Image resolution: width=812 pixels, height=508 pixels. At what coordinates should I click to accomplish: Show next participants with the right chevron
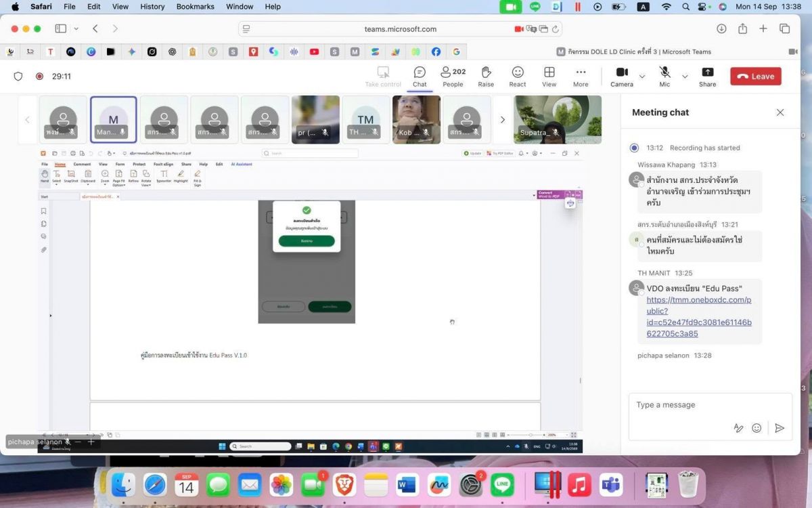click(502, 120)
